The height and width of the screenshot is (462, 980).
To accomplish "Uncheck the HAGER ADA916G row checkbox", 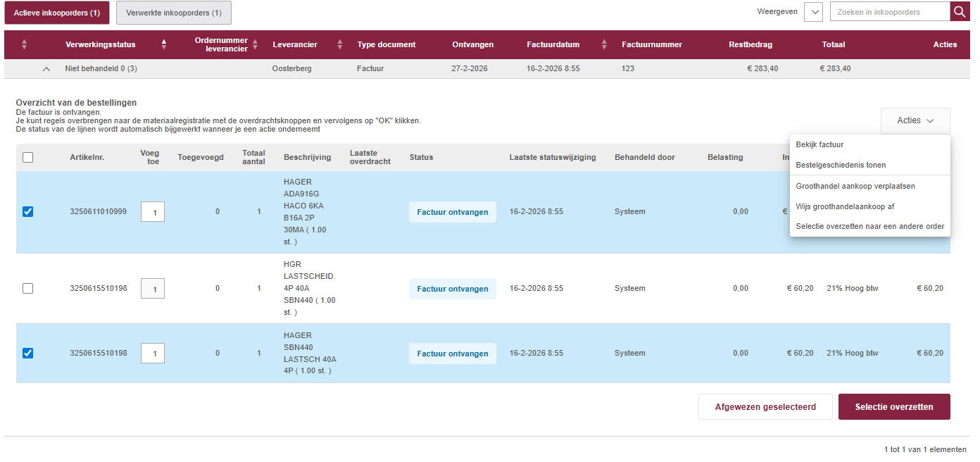I will tap(28, 211).
